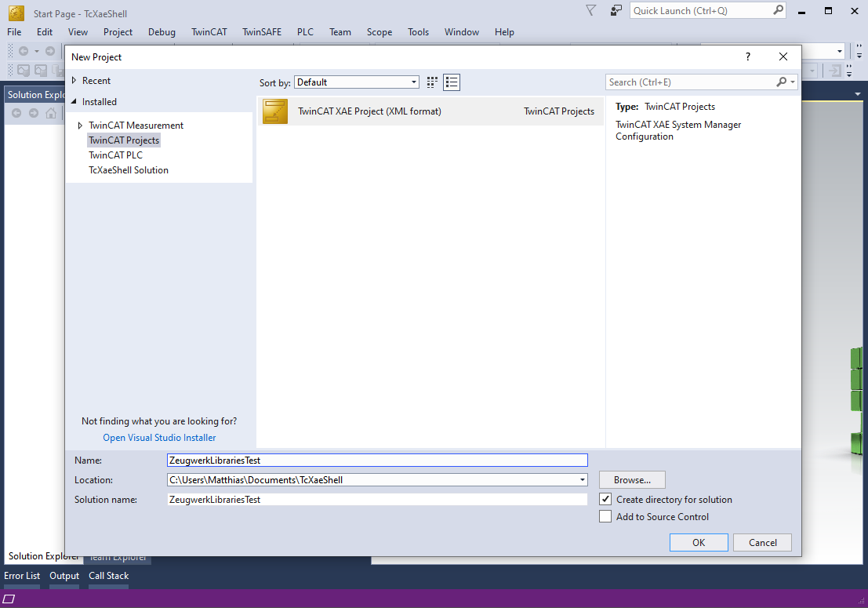Click the Navigate Backward toolbar arrow
The height and width of the screenshot is (608, 868).
pyautogui.click(x=24, y=51)
